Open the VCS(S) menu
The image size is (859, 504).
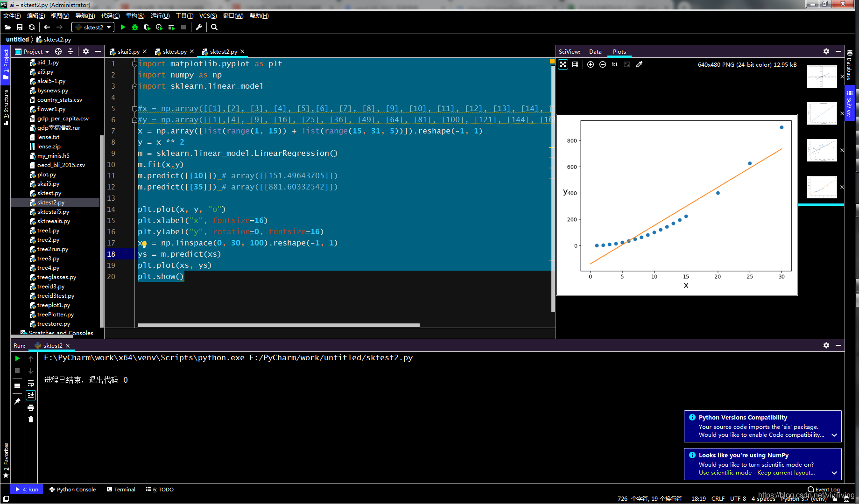[208, 15]
